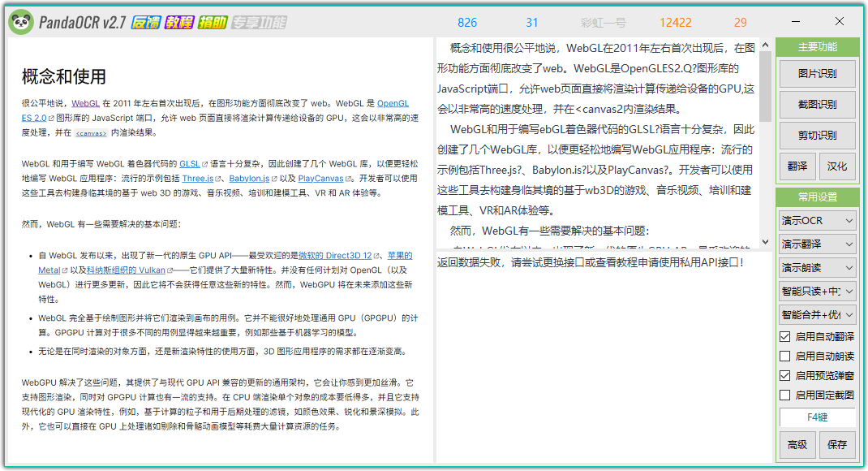The width and height of the screenshot is (868, 471).
Task: Click the WebGL hyperlink in the article
Action: tap(85, 102)
